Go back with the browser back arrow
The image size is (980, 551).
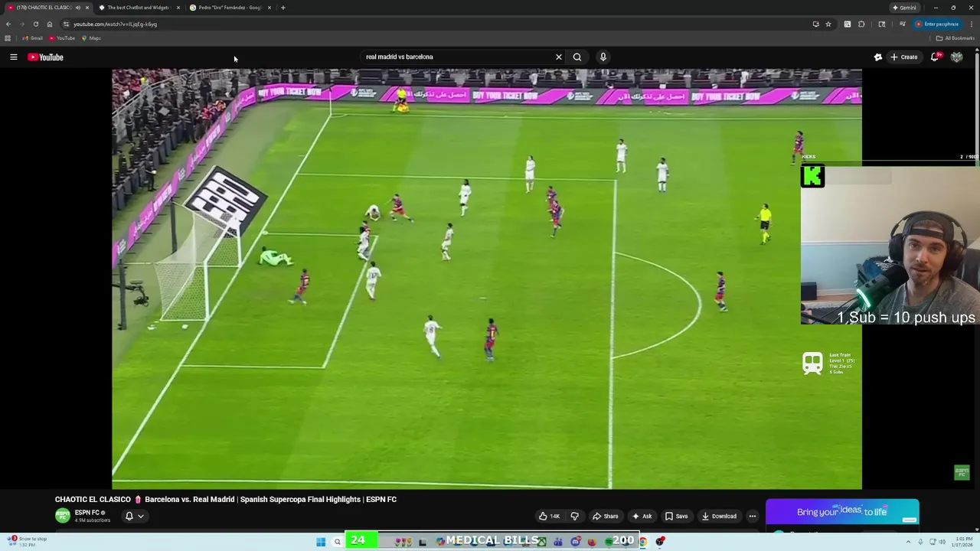pyautogui.click(x=8, y=24)
